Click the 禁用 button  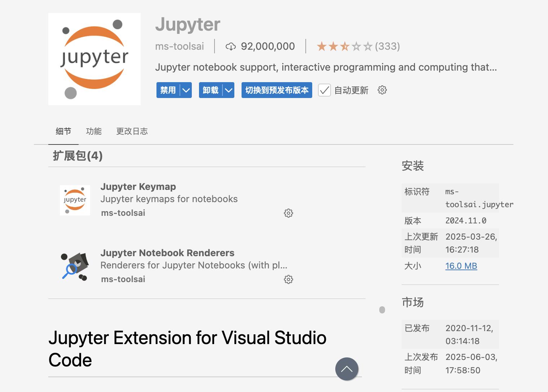pyautogui.click(x=168, y=90)
